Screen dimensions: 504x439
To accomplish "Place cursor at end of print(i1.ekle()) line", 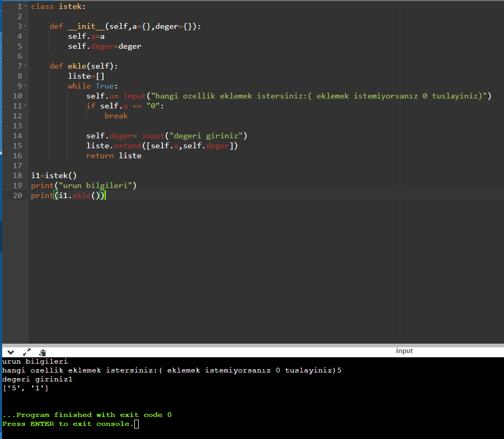I will 105,195.
